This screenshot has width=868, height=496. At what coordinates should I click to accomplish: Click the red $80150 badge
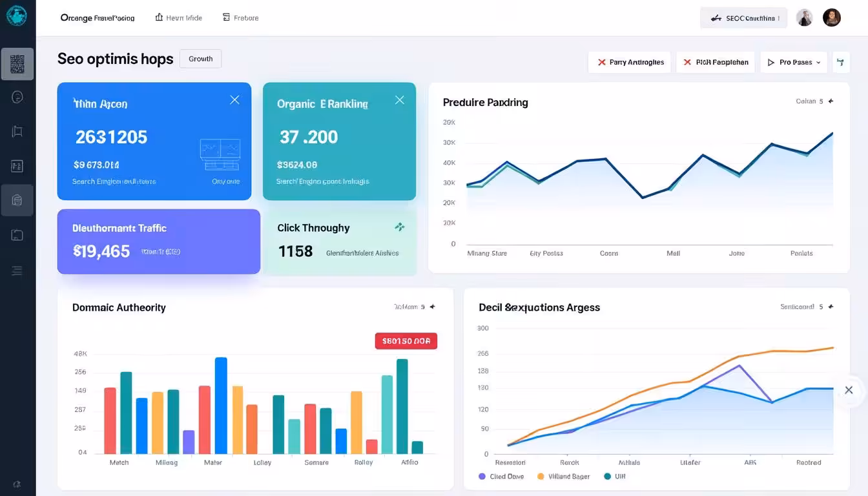click(x=406, y=341)
